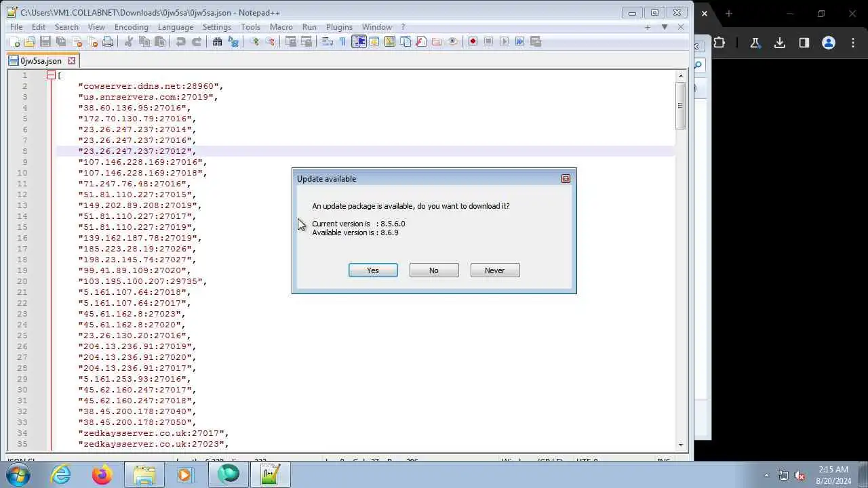Click the Zoom Out toolbar icon
This screenshot has width=868, height=488.
(x=270, y=41)
